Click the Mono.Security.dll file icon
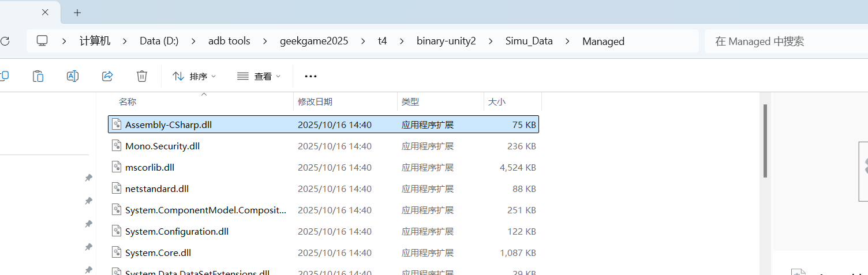Screen dimensions: 868x275 pyautogui.click(x=116, y=146)
